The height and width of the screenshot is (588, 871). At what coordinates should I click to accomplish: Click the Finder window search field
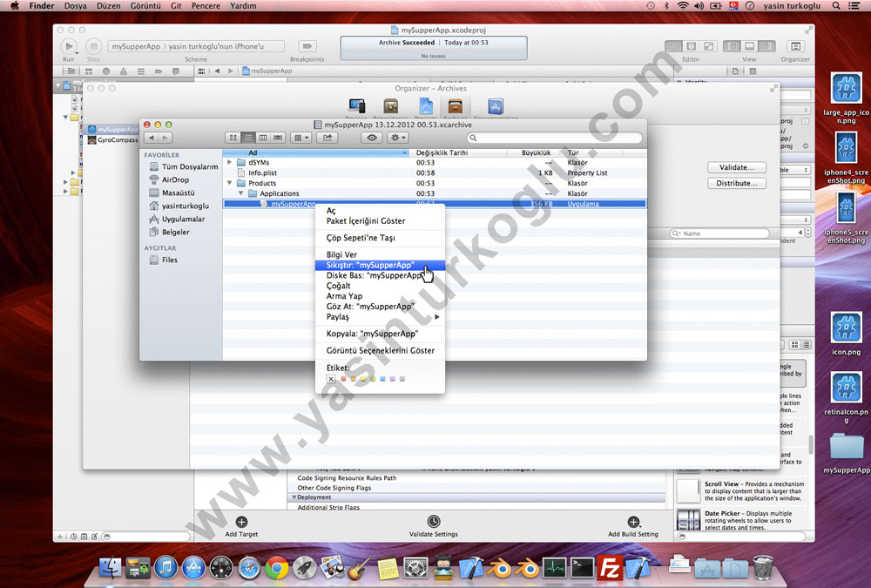click(x=554, y=138)
